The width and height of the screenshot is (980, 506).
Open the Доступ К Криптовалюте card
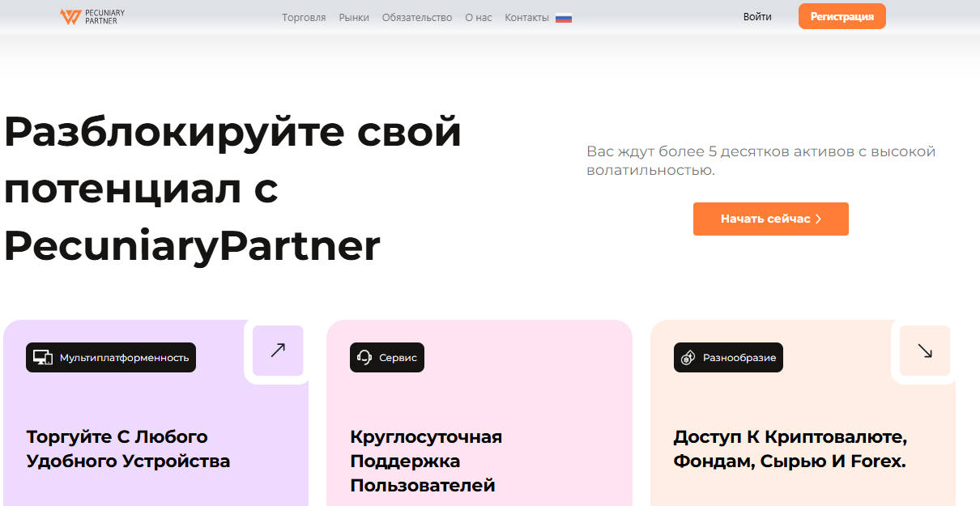(790, 449)
